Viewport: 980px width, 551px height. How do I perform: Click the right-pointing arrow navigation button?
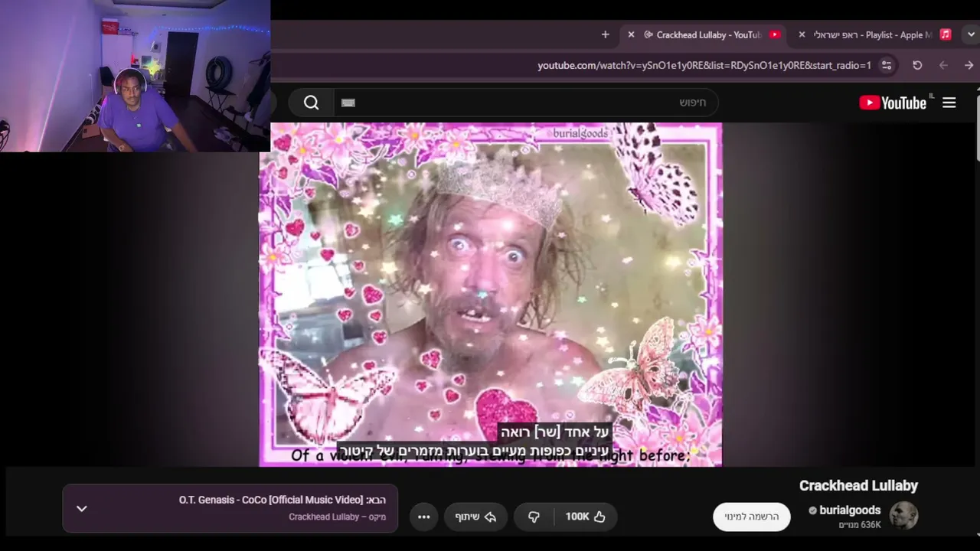click(969, 65)
